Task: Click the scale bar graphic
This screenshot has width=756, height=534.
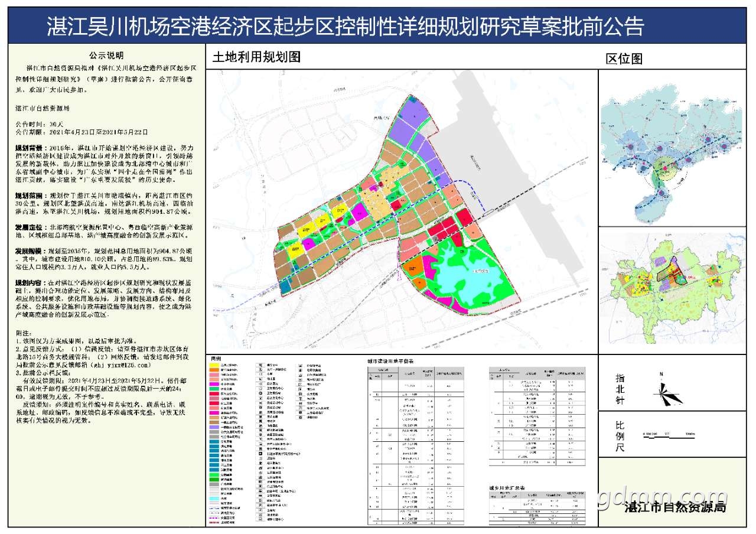Action: coord(669,435)
